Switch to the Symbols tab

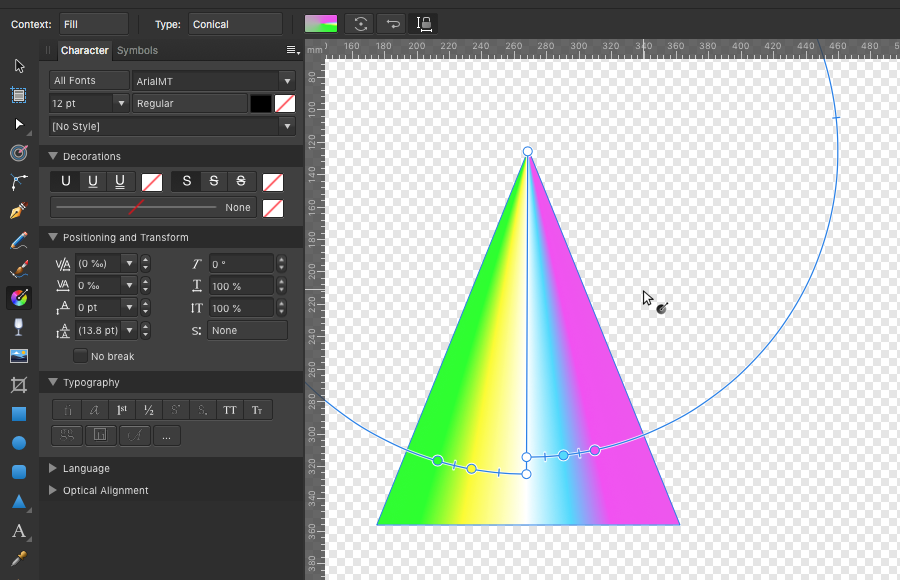137,50
